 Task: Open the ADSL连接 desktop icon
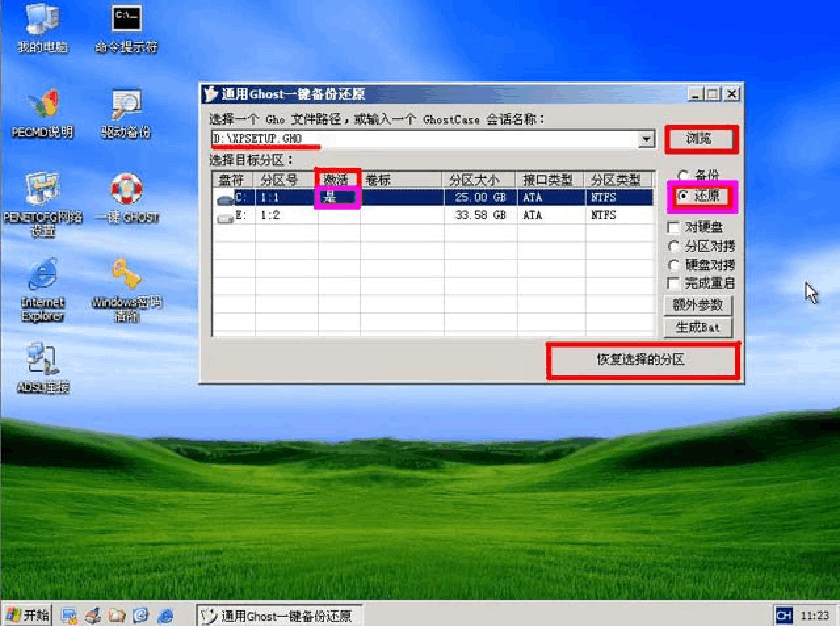pos(42,360)
